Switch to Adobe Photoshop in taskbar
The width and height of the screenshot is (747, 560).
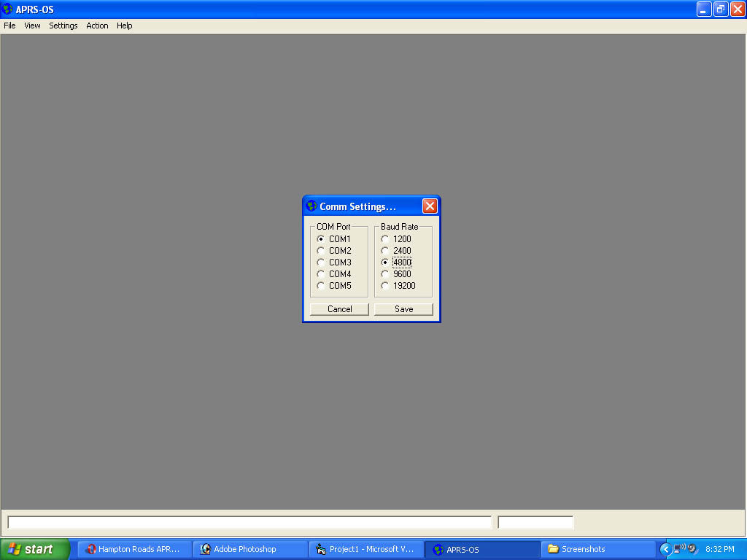250,549
